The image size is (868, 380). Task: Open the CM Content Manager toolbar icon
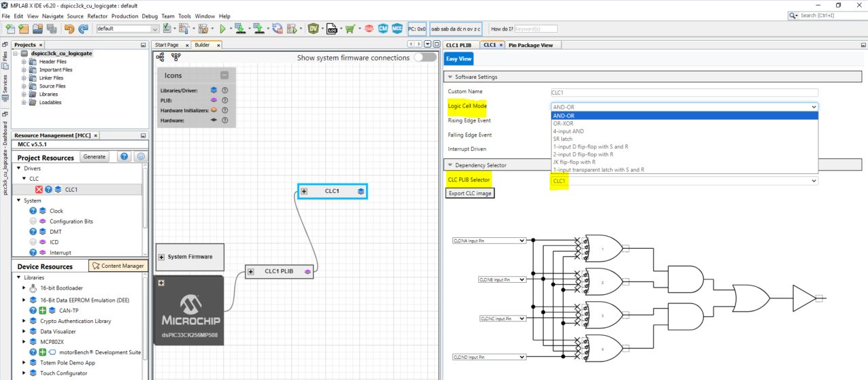tap(383, 29)
